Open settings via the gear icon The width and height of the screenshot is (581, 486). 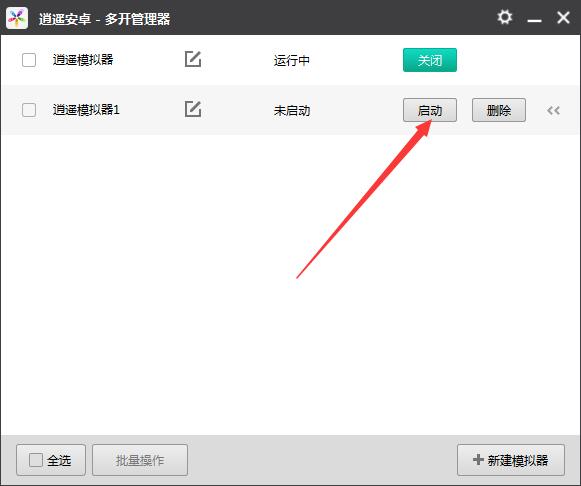(504, 17)
